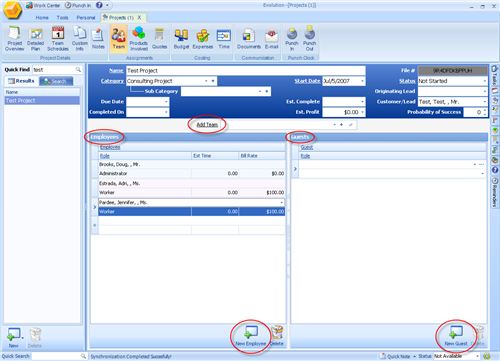Open the Est. Profit calculator dropdown
500x361 pixels.
pos(362,112)
